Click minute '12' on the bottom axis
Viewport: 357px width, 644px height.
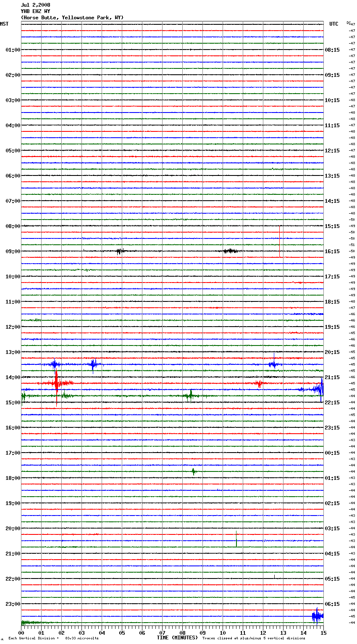coord(263,633)
